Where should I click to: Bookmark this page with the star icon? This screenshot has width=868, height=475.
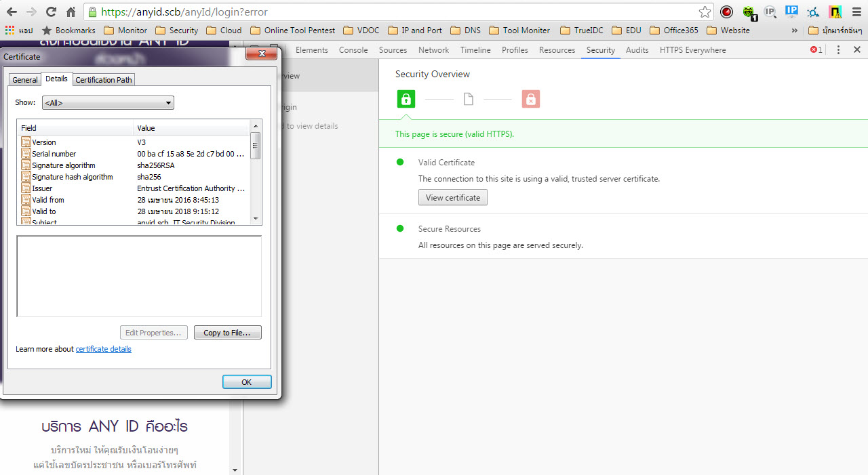pyautogui.click(x=705, y=12)
